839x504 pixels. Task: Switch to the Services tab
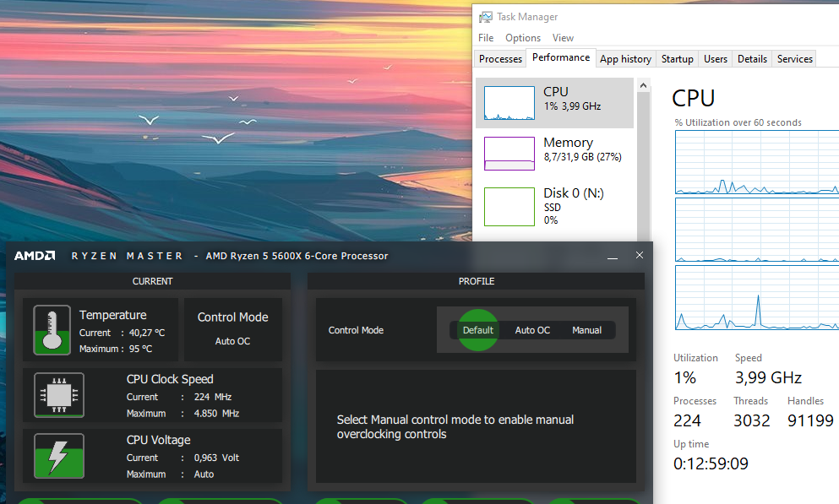[794, 59]
